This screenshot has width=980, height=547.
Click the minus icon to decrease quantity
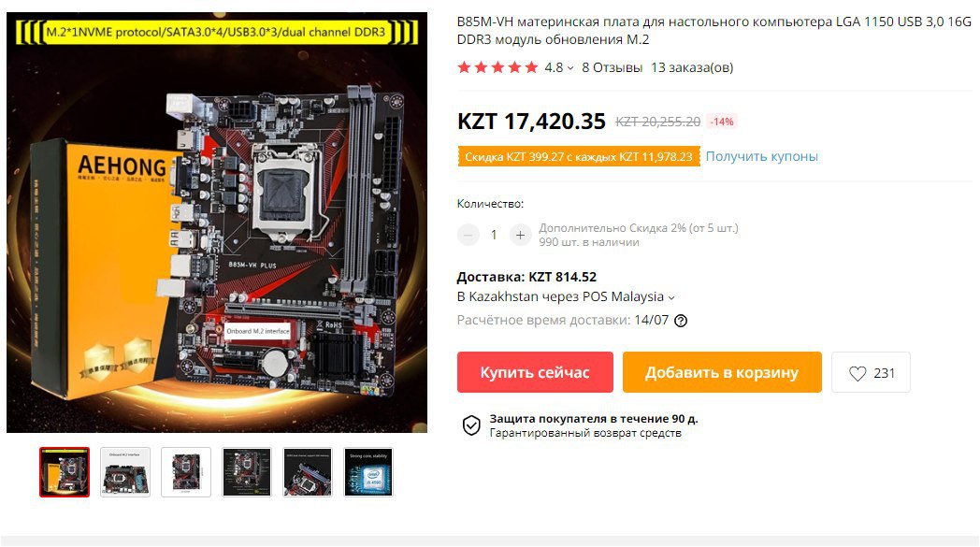pos(468,235)
